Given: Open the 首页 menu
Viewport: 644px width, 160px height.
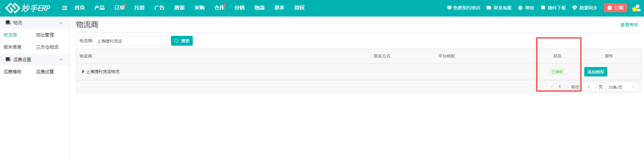Looking at the screenshot, I should [x=80, y=8].
